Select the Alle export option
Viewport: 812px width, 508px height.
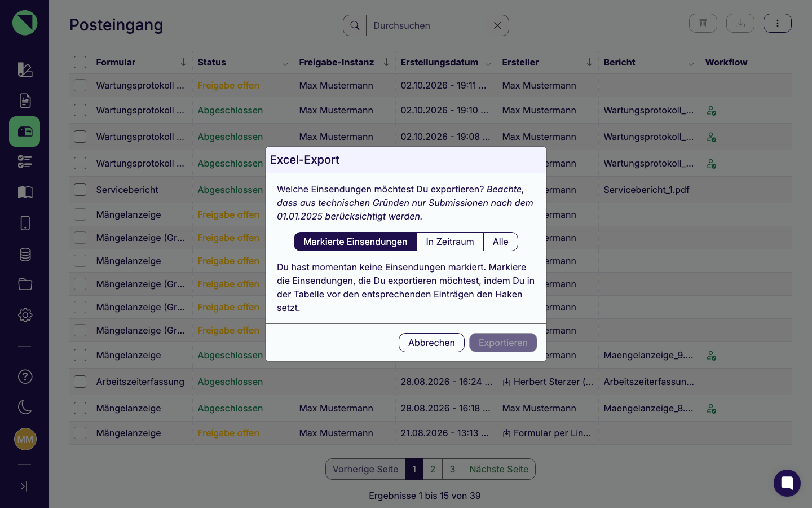pyautogui.click(x=501, y=242)
